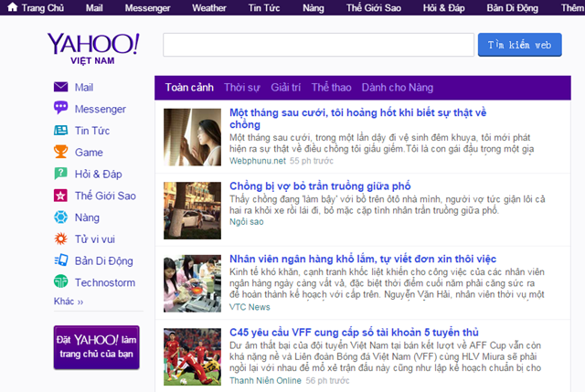
Task: Click the Tin Tức newspaper icon
Action: pyautogui.click(x=61, y=130)
